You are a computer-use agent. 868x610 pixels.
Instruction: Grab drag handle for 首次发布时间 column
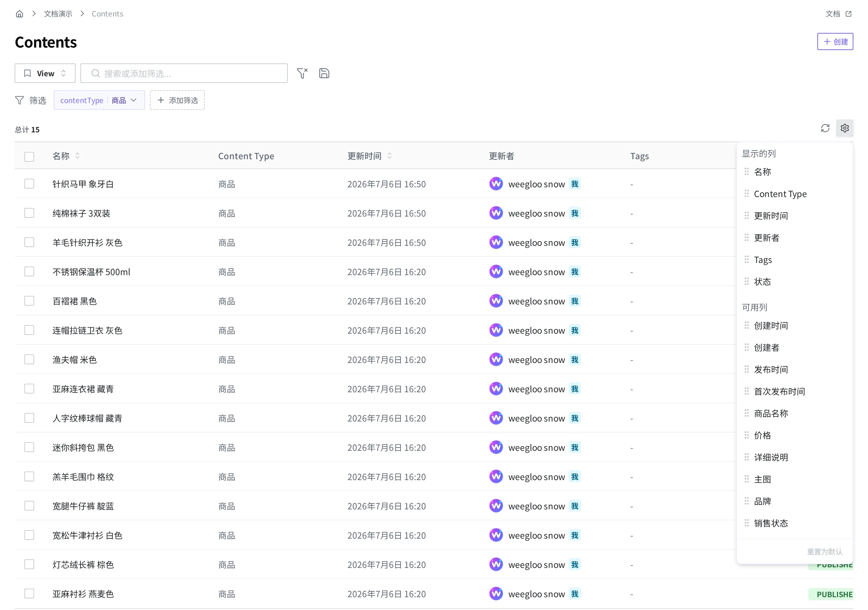click(747, 391)
